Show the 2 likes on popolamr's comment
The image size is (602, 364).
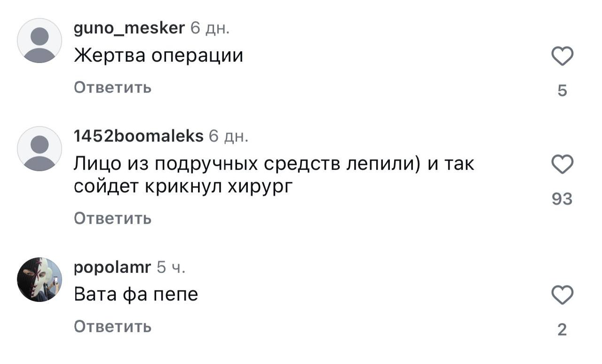click(x=562, y=330)
